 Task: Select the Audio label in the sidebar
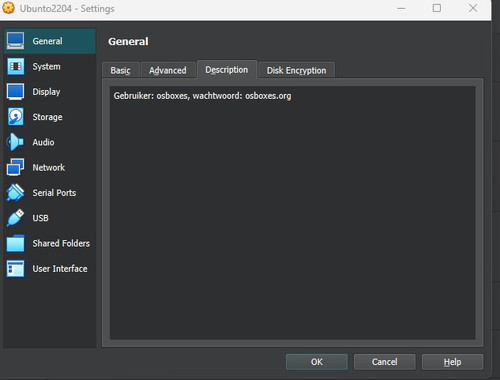(x=43, y=142)
